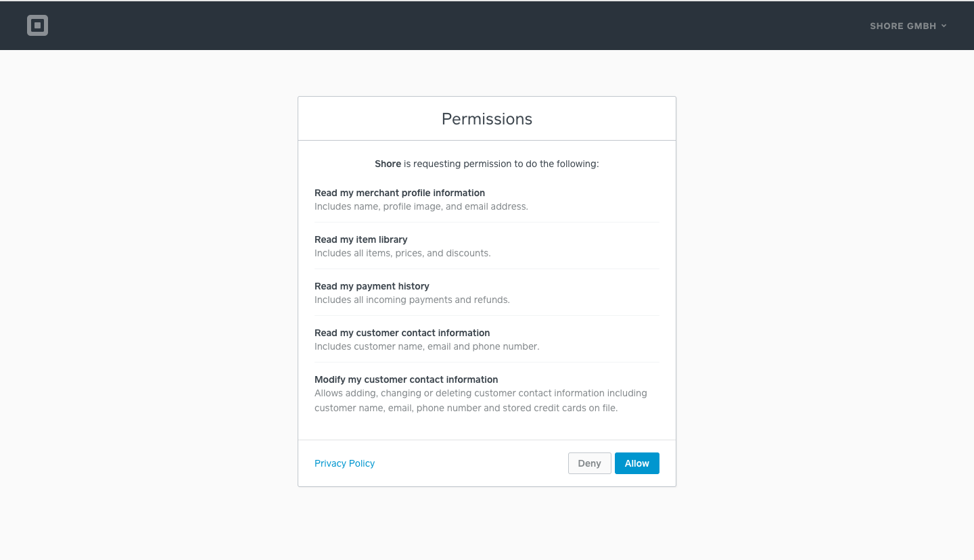974x560 pixels.
Task: Click the items, prices, and discounts description
Action: coord(402,253)
